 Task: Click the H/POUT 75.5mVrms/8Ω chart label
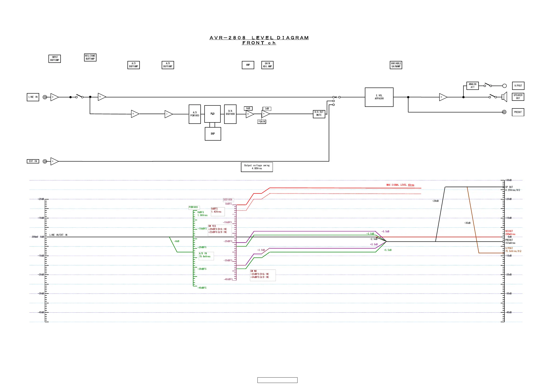(513, 250)
